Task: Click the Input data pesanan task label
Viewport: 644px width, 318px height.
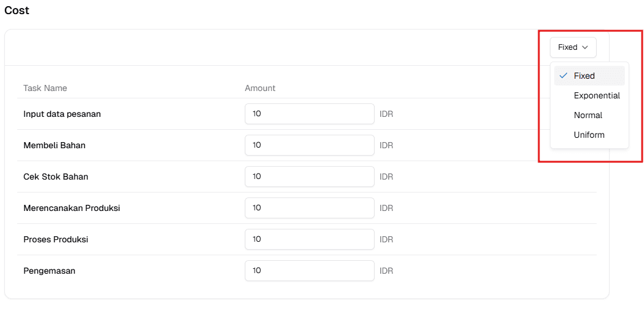Action: [62, 114]
